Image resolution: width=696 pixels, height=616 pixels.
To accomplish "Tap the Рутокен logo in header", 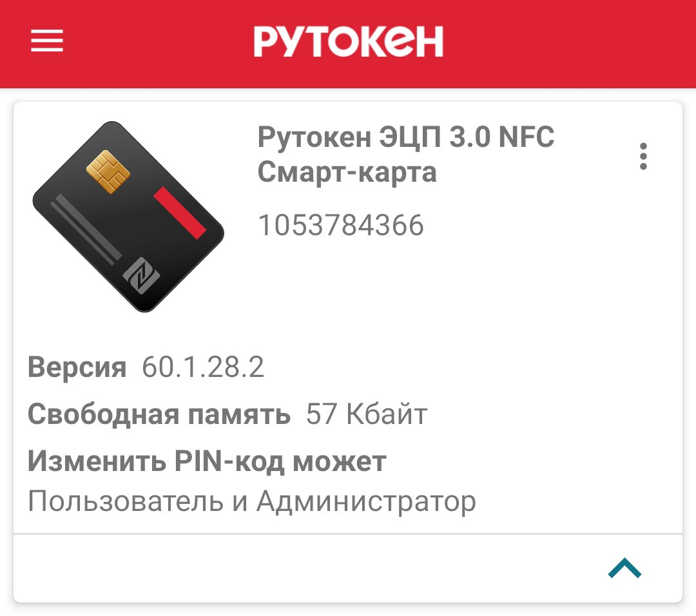I will (x=349, y=41).
